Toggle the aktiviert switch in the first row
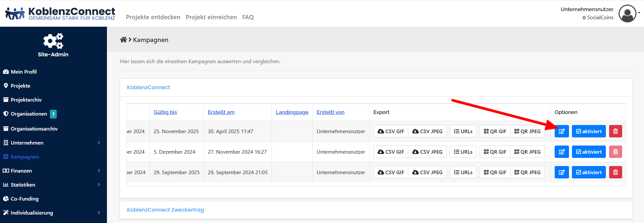The image size is (644, 223). pos(589,131)
